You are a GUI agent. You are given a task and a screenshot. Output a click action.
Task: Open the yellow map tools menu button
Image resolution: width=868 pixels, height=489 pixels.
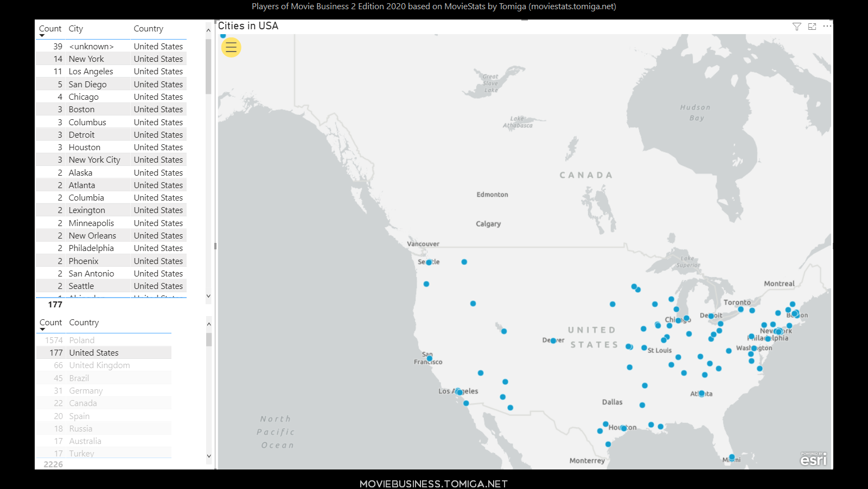231,48
